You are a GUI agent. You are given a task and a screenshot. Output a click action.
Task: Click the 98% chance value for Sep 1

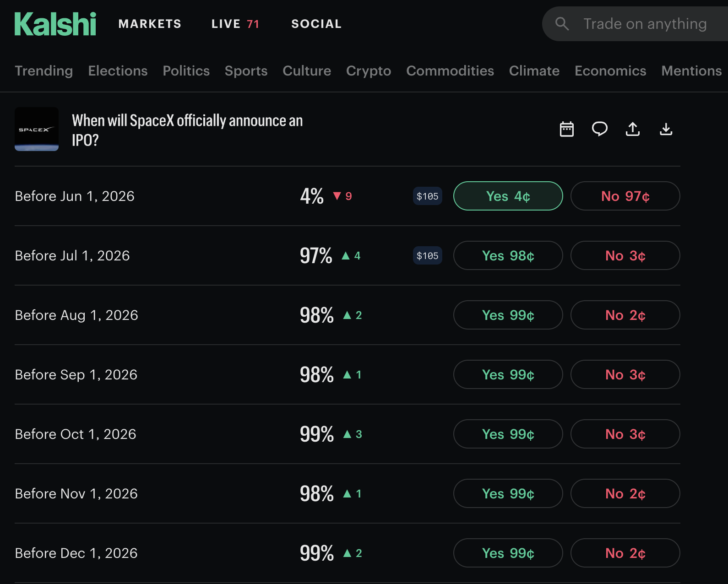coord(317,375)
